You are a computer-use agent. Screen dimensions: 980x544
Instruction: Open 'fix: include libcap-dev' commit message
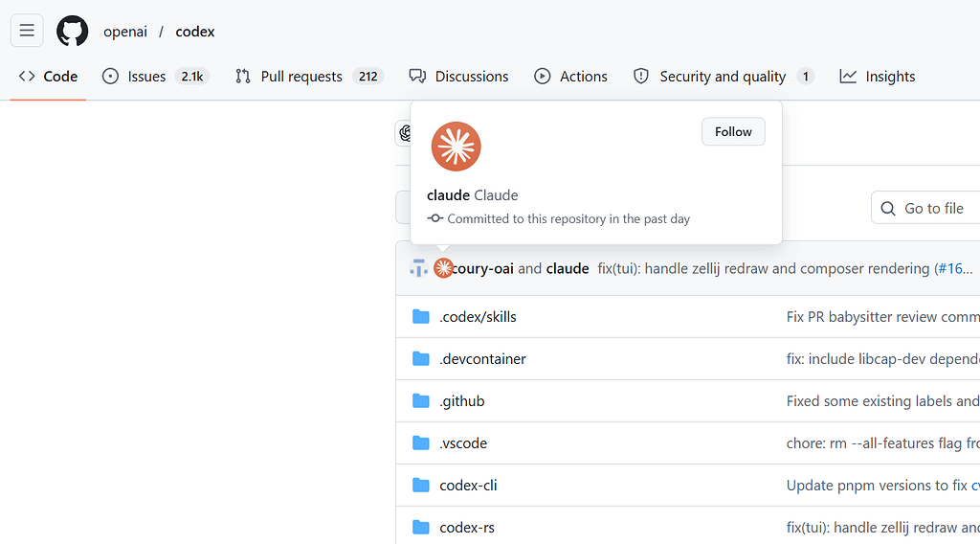pos(882,359)
